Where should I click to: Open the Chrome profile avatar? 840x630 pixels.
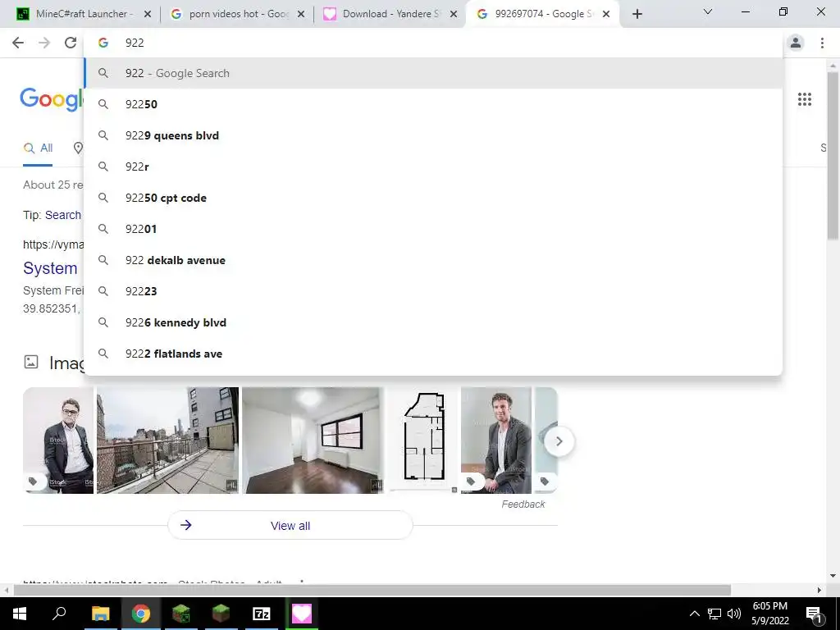796,43
